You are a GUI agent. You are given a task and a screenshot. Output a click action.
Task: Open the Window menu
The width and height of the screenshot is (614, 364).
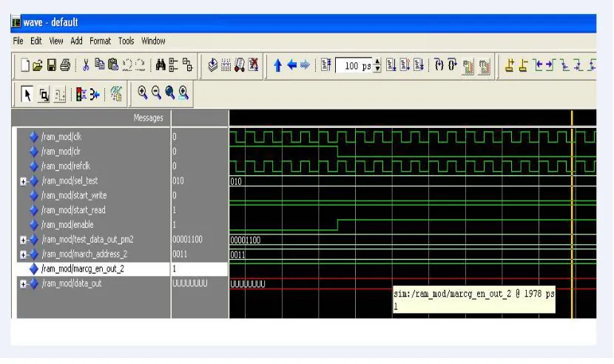pos(153,41)
